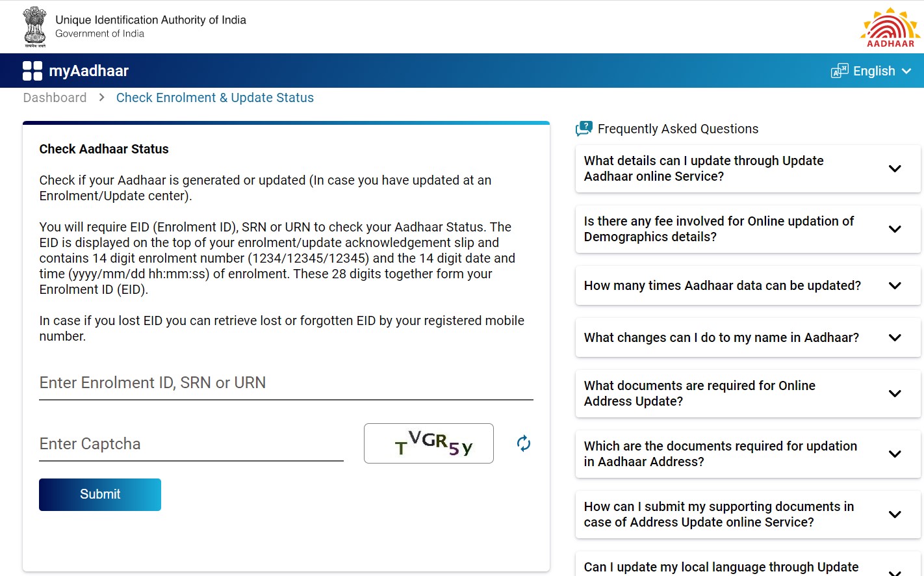Click the Enter Captcha input field
The width and height of the screenshot is (924, 576).
[191, 444]
